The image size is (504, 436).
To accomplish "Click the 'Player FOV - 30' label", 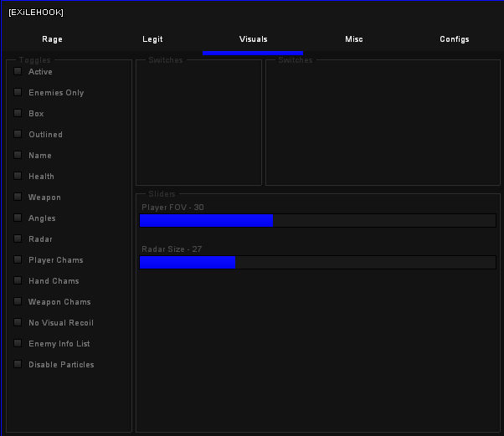I will click(172, 208).
